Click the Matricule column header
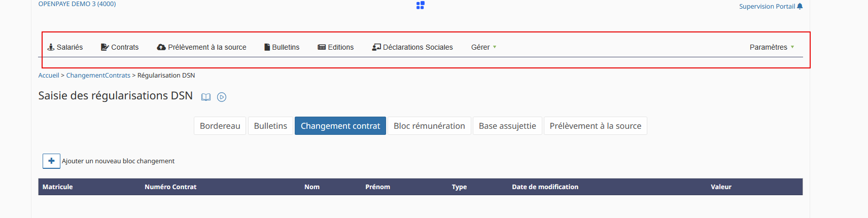 58,187
